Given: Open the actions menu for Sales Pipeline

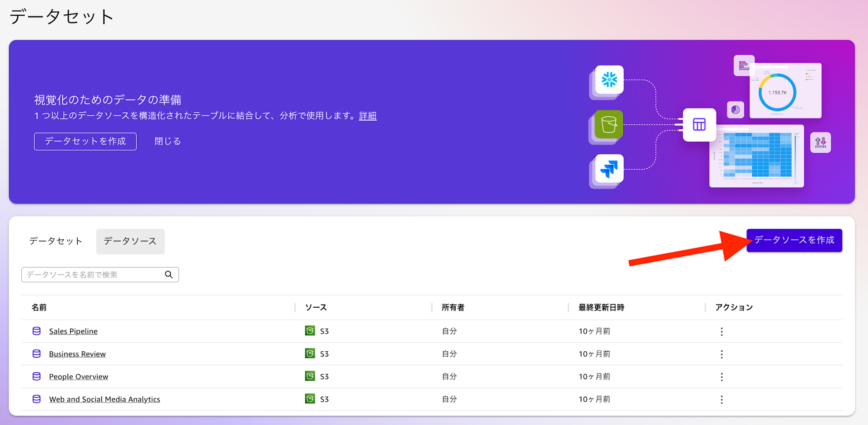Looking at the screenshot, I should [721, 331].
